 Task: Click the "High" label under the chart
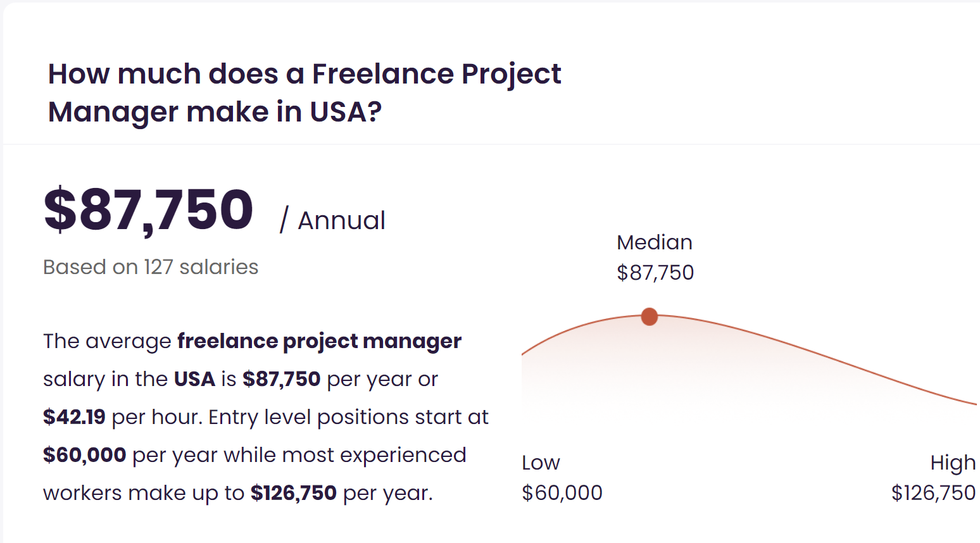(953, 463)
